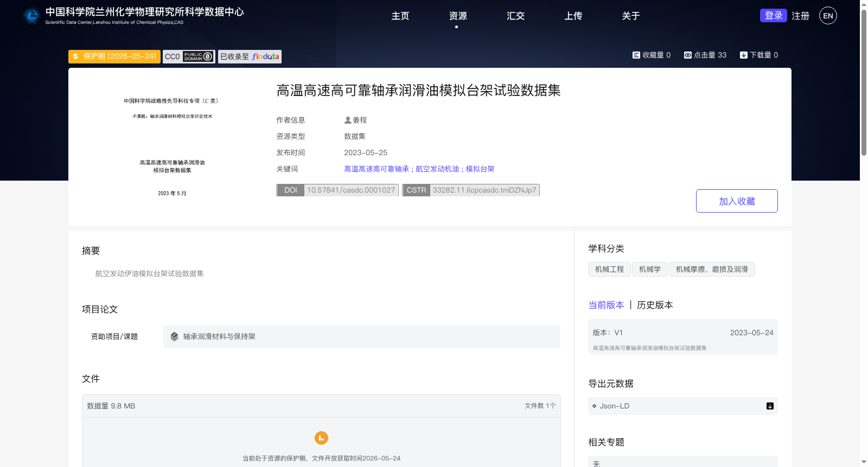Open the 版本 V1 version entry
Image resolution: width=868 pixels, height=467 pixels.
[x=683, y=337]
